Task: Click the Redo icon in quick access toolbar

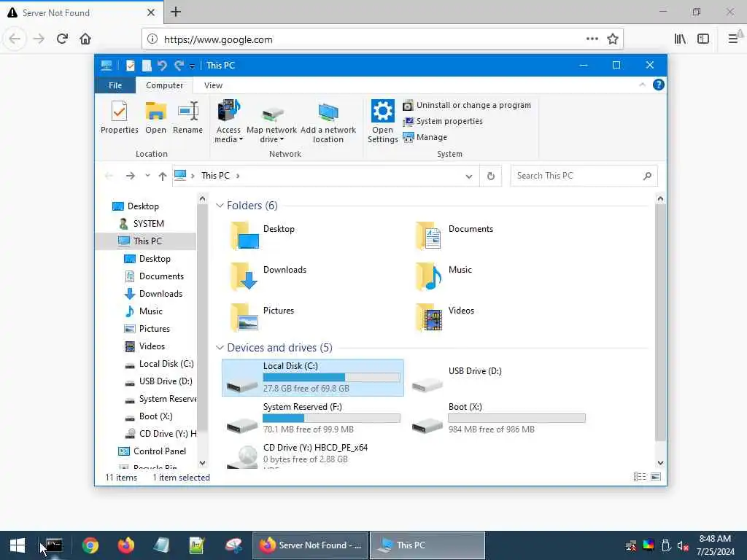Action: [x=179, y=65]
